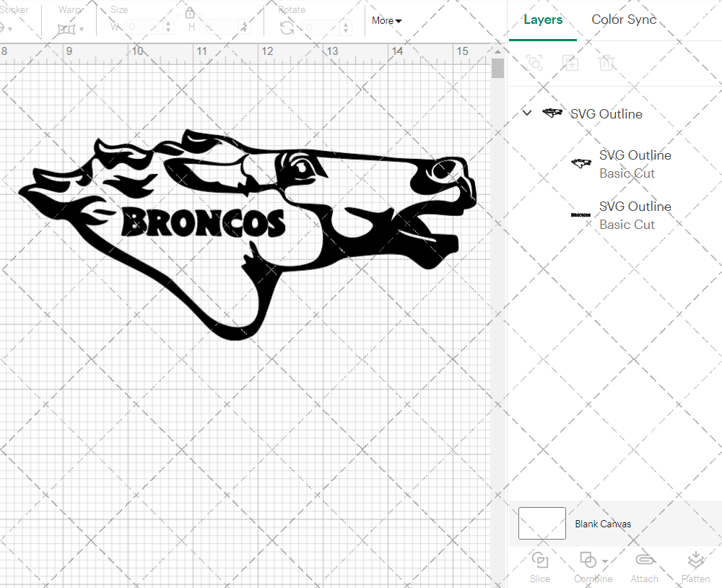Toggle the size lock aspect ratio
Image resolution: width=722 pixels, height=588 pixels.
tap(190, 13)
